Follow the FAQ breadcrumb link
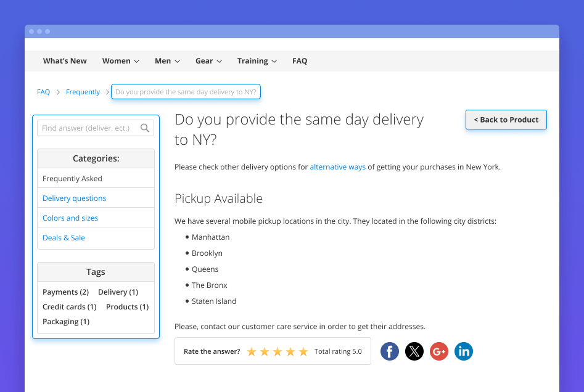Screen dimensions: 584x392 (43, 92)
